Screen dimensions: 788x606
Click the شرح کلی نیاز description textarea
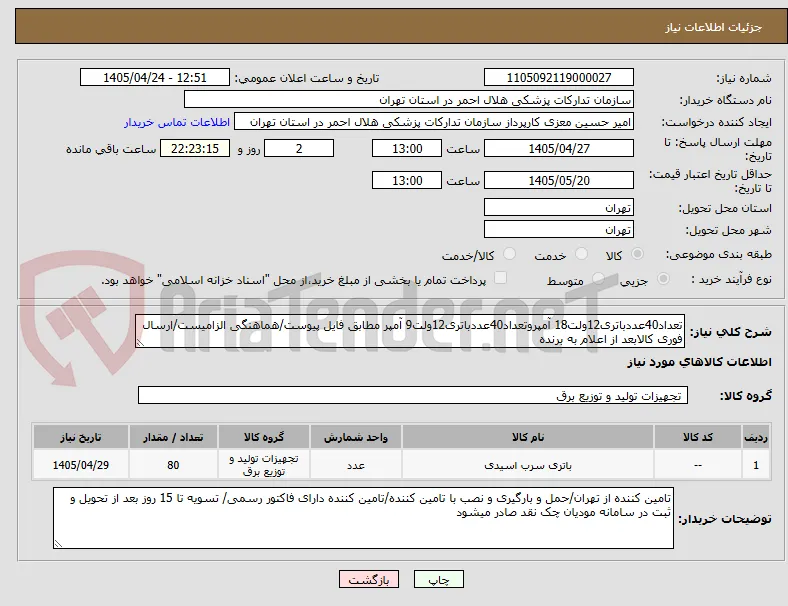click(x=410, y=331)
